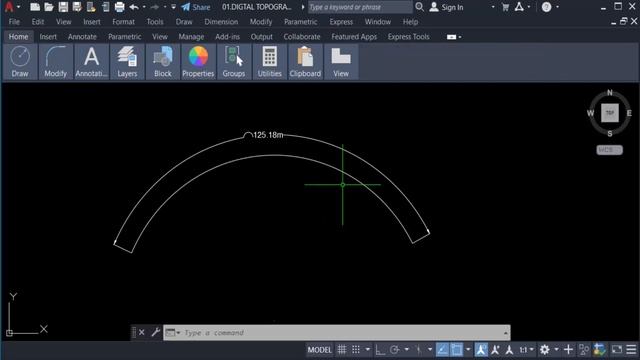Open the Format menu
This screenshot has width=640, height=360.
pos(123,22)
